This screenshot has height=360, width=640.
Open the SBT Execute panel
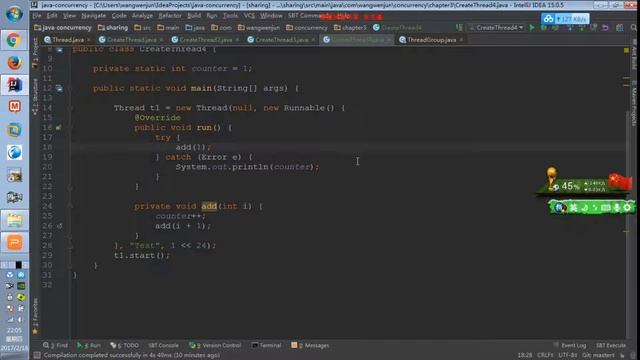[x=611, y=345]
